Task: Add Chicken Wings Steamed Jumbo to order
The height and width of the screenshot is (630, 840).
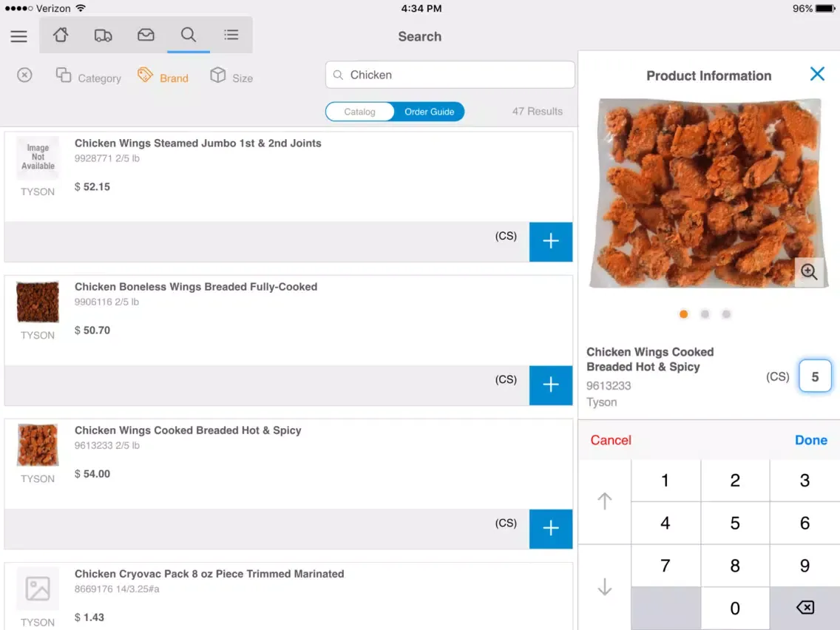Action: (551, 242)
